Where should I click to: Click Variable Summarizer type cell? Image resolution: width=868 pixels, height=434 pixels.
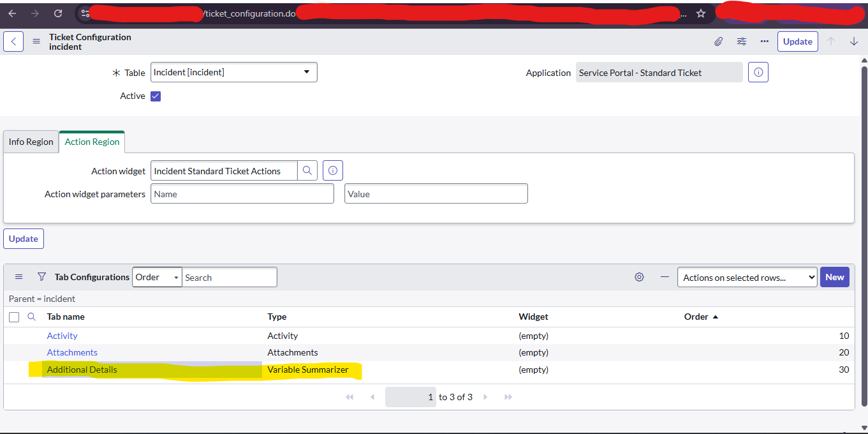point(308,370)
